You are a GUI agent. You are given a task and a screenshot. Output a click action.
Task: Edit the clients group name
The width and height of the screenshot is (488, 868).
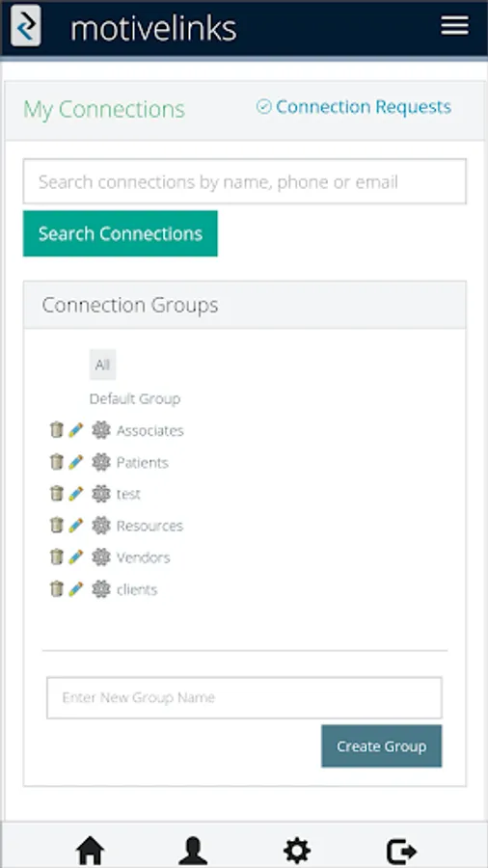point(76,589)
